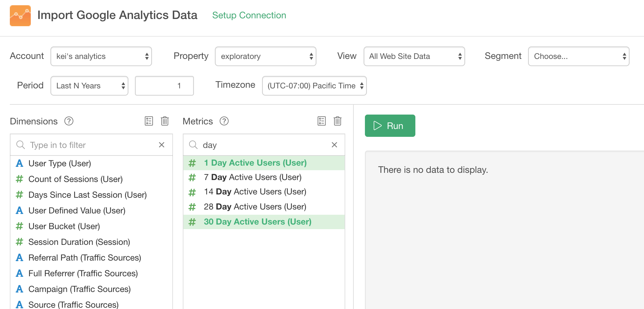Image resolution: width=644 pixels, height=309 pixels.
Task: Open the Timezone dropdown showing Pacific Time
Action: coord(314,86)
